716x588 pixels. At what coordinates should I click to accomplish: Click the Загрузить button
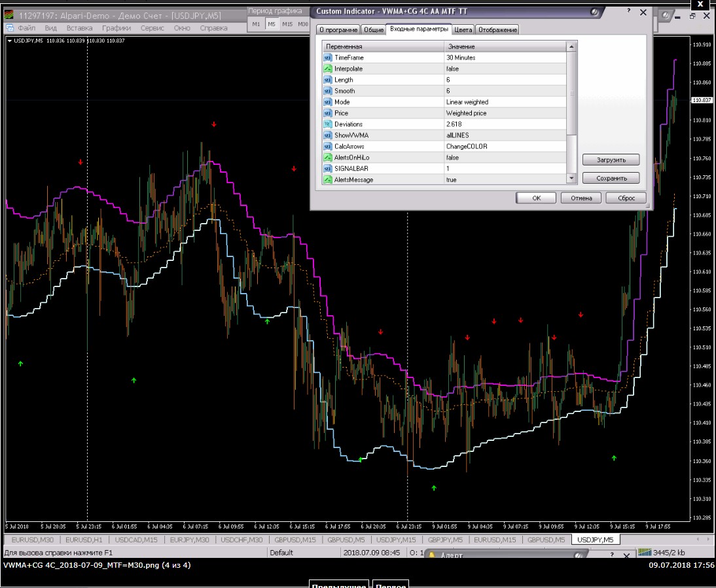(x=611, y=160)
